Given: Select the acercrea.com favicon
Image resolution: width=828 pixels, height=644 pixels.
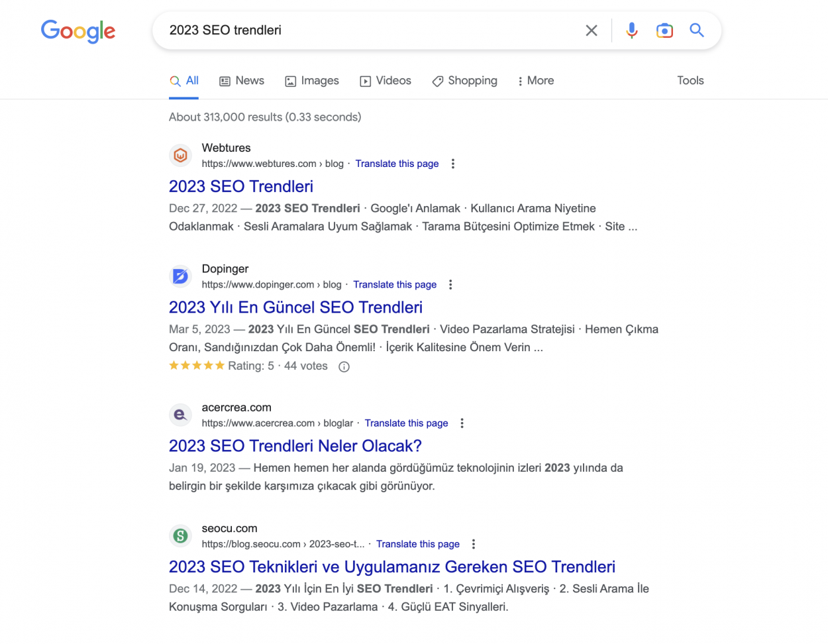Looking at the screenshot, I should (180, 415).
